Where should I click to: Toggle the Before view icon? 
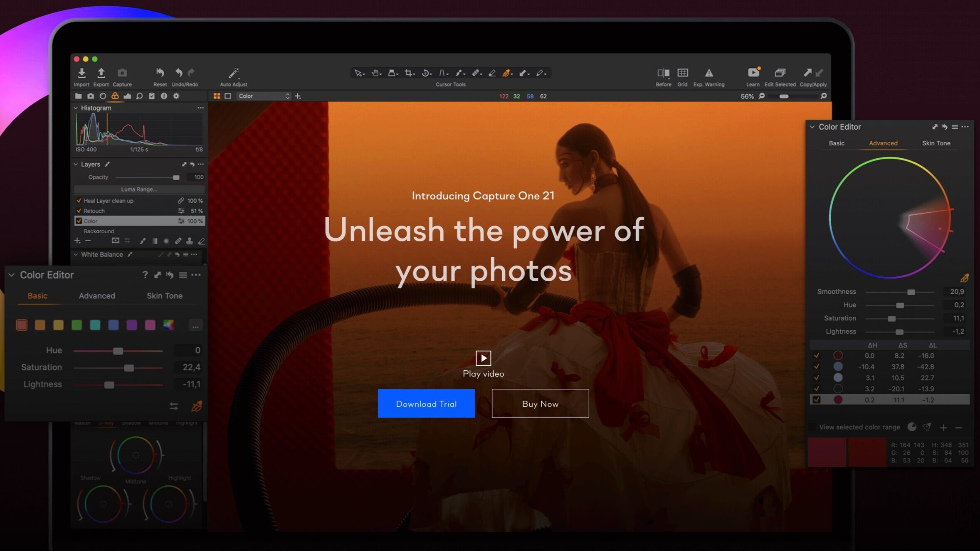coord(663,73)
